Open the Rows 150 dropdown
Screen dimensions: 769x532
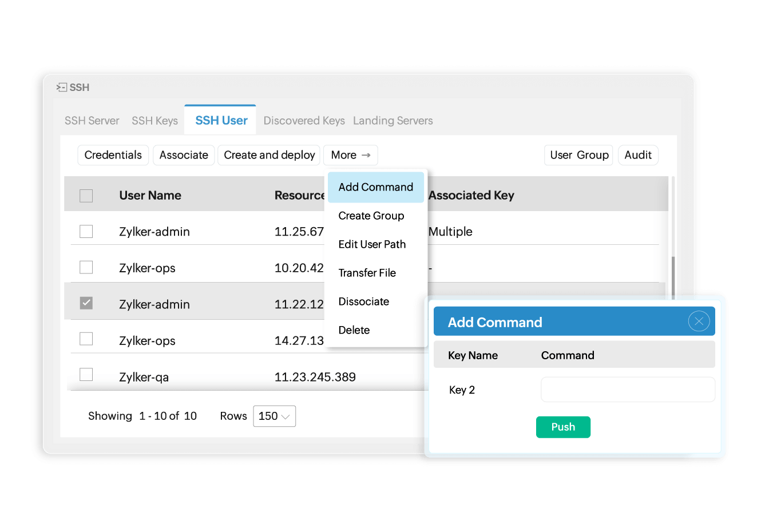coord(275,416)
